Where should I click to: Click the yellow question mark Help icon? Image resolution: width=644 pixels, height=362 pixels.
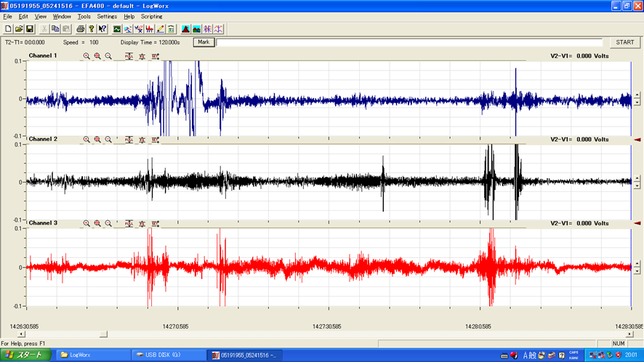pyautogui.click(x=91, y=29)
